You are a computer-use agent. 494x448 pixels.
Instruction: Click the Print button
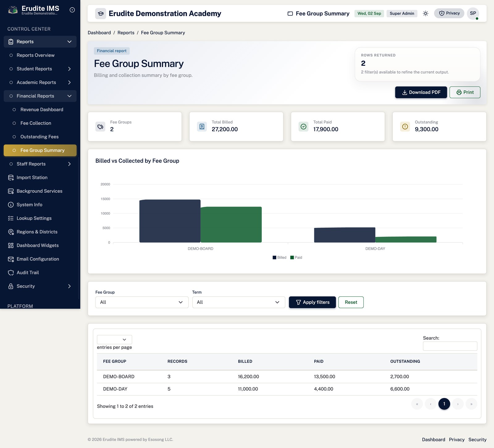pos(465,92)
